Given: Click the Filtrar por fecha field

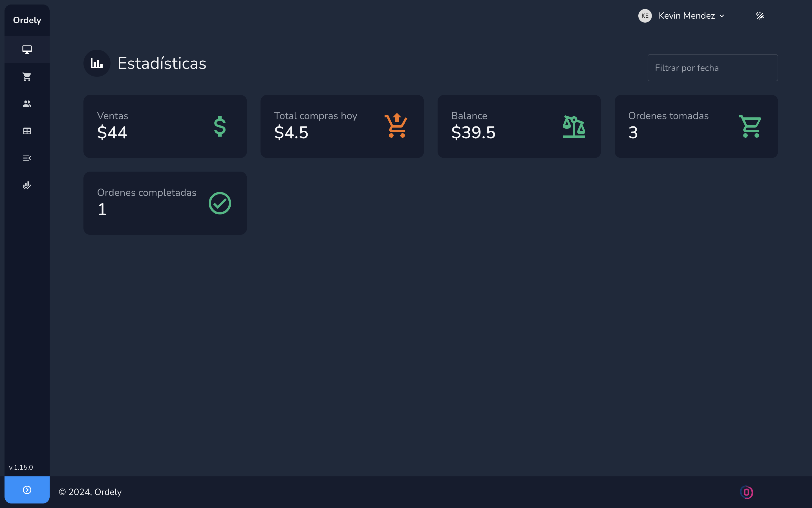Looking at the screenshot, I should 712,67.
